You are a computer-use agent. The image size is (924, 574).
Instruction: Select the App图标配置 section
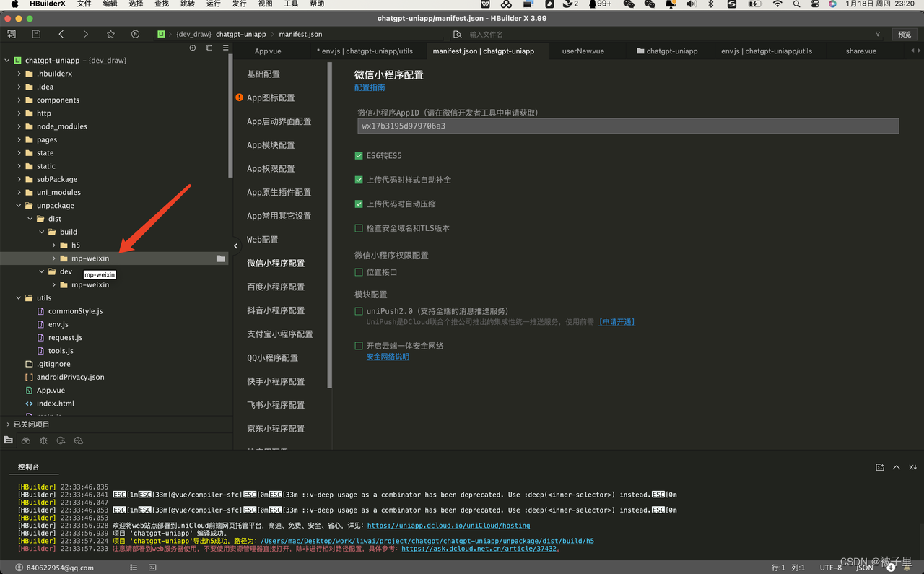[271, 98]
